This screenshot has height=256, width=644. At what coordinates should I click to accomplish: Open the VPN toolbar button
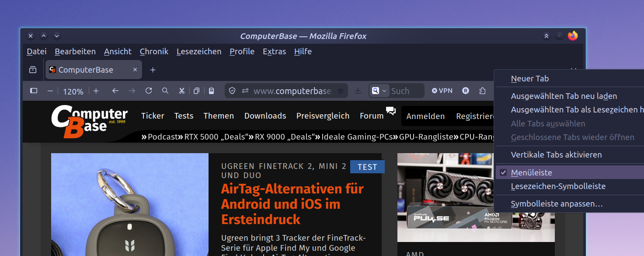(x=442, y=91)
